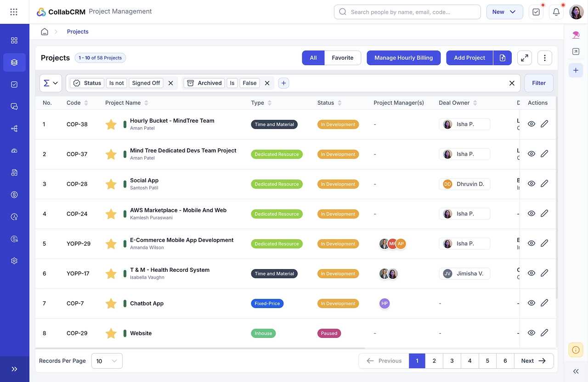Sort by Type column
The width and height of the screenshot is (588, 382).
(269, 103)
